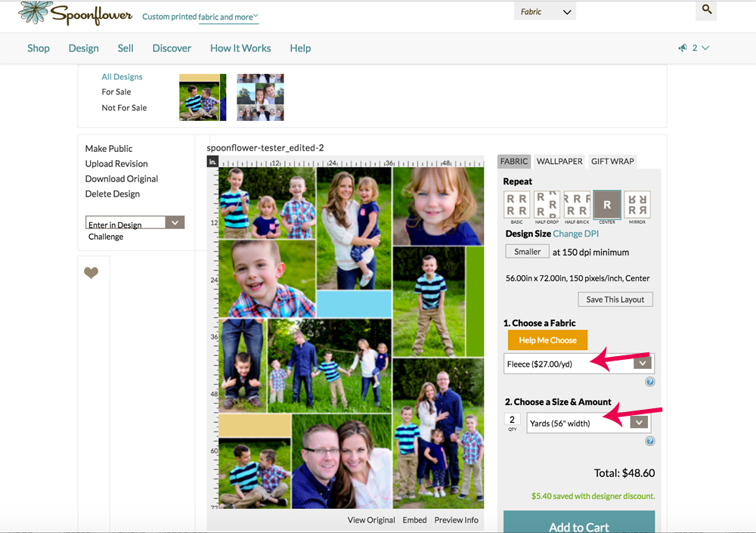
Task: Expand the Enter in Design Challenge dropdown
Action: coord(175,223)
